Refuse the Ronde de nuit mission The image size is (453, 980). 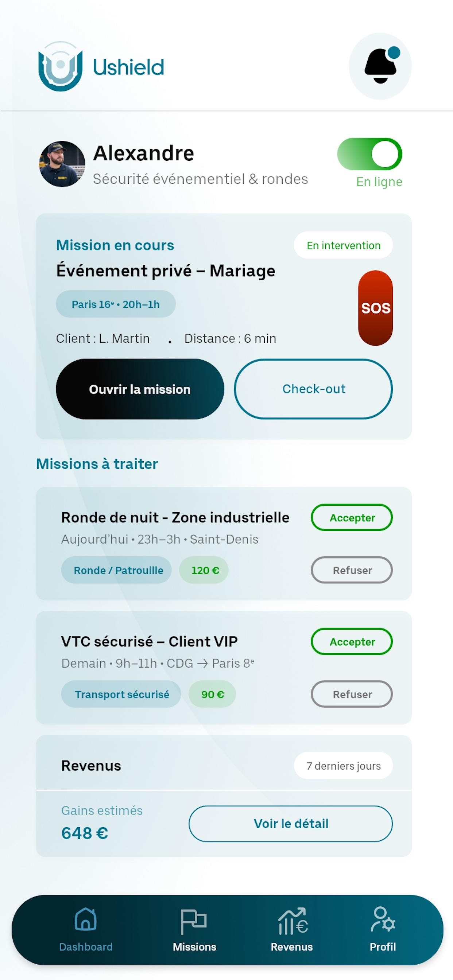[352, 570]
